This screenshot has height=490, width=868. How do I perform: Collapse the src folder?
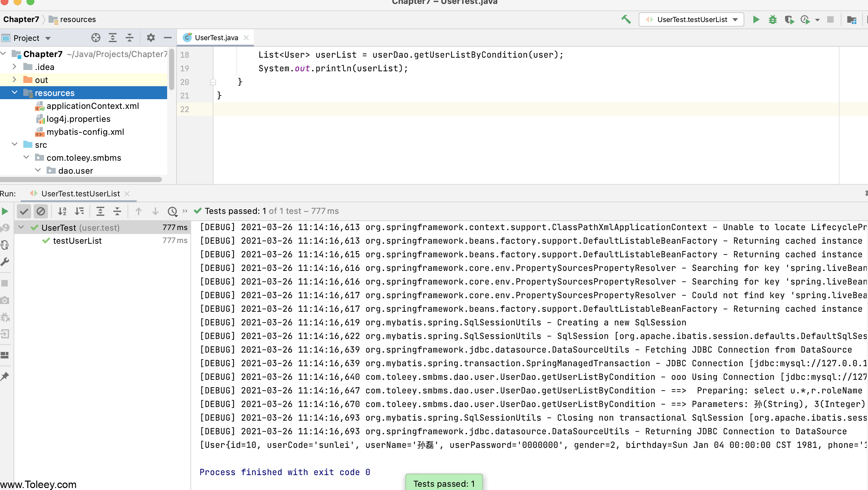pyautogui.click(x=14, y=144)
